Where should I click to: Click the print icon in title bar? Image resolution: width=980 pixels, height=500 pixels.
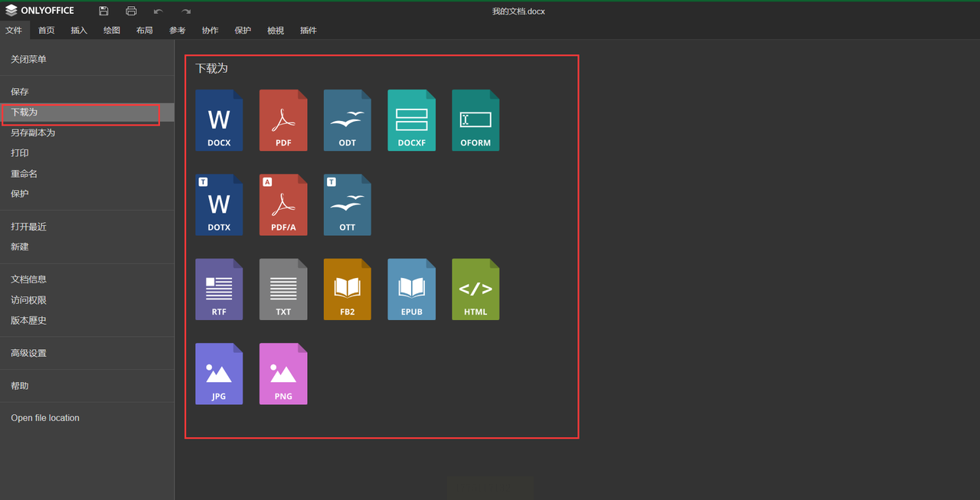(131, 11)
